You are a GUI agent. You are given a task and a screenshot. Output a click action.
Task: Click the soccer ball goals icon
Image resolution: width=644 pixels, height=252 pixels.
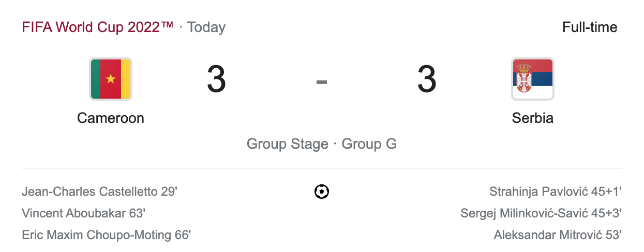(322, 192)
